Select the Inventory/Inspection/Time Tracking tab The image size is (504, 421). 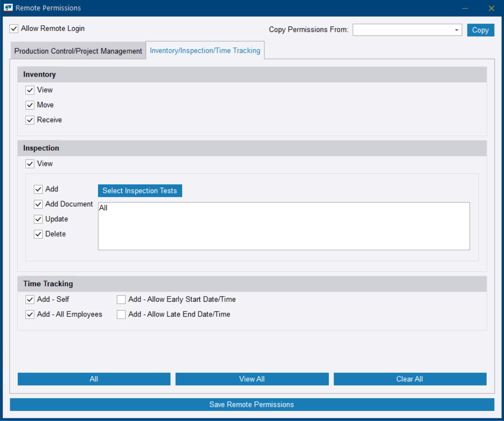click(205, 51)
